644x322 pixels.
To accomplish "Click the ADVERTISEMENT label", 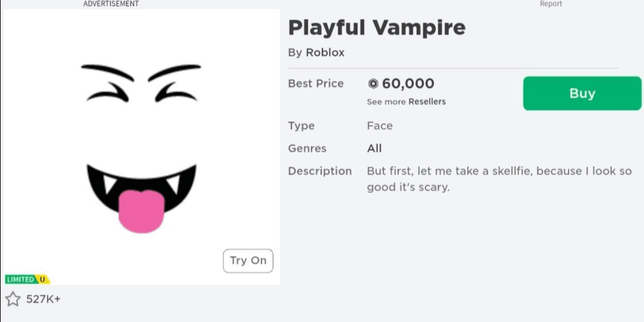I will [x=111, y=4].
